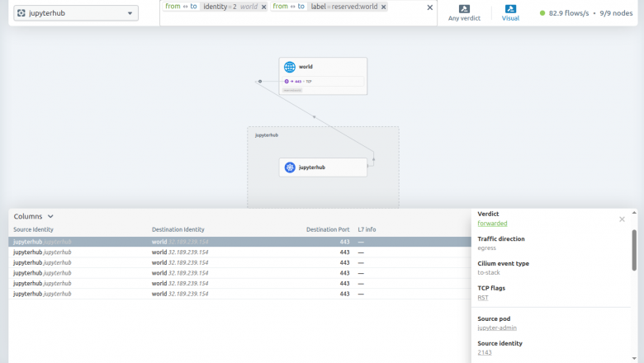Image resolution: width=644 pixels, height=363 pixels.
Task: Click the forwarded verdict link
Action: 492,224
